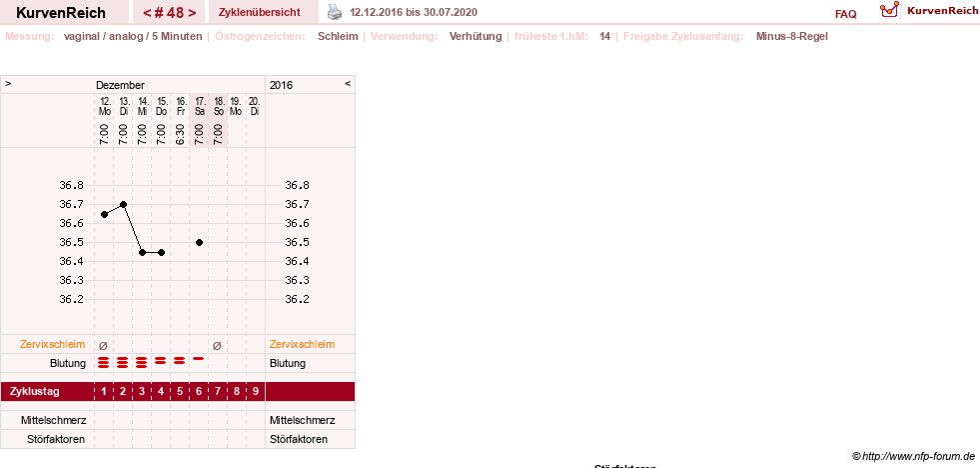Viewport: 980px width, 468px height.
Task: Click the '2016' year label
Action: [281, 85]
